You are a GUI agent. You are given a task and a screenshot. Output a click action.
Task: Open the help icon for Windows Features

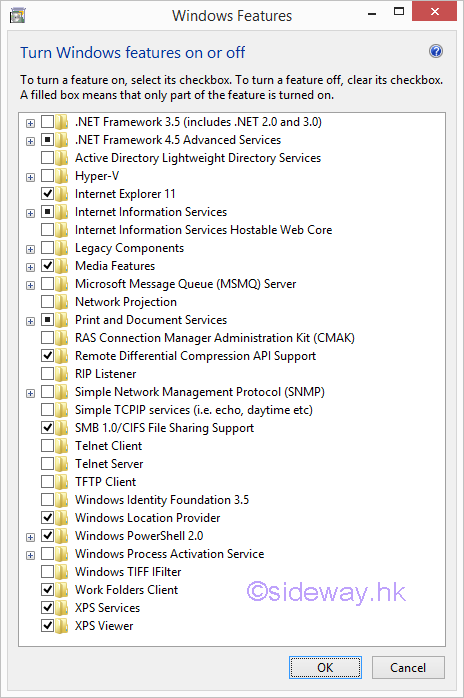(x=436, y=52)
